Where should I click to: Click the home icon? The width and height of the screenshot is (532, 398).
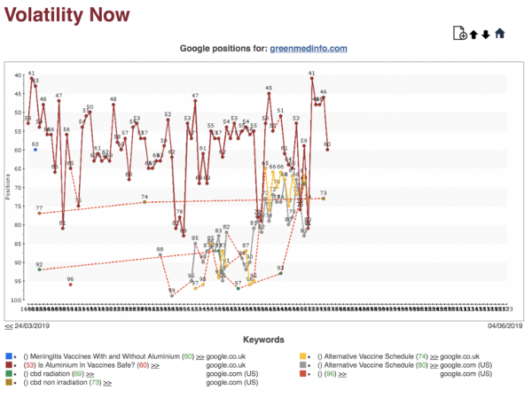[x=500, y=34]
